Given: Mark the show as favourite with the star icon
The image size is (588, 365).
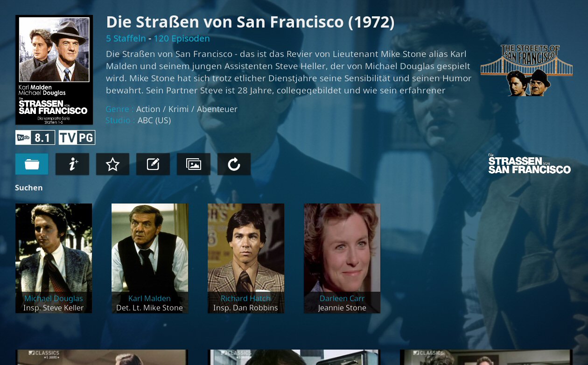Looking at the screenshot, I should 112,164.
